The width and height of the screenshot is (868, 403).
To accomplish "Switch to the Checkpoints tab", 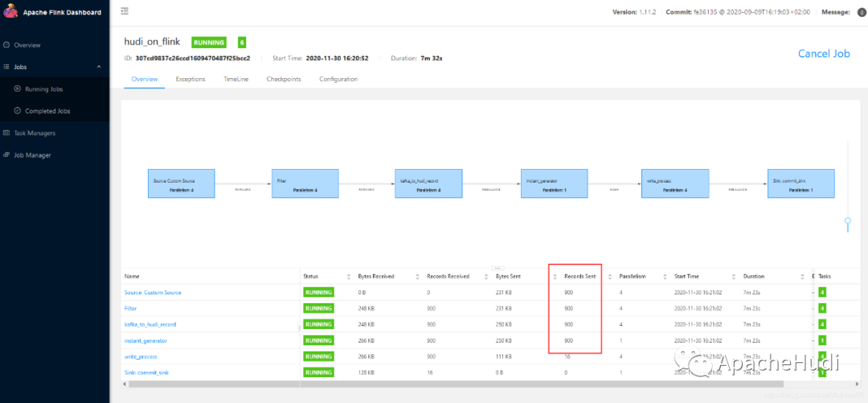I will (x=284, y=80).
